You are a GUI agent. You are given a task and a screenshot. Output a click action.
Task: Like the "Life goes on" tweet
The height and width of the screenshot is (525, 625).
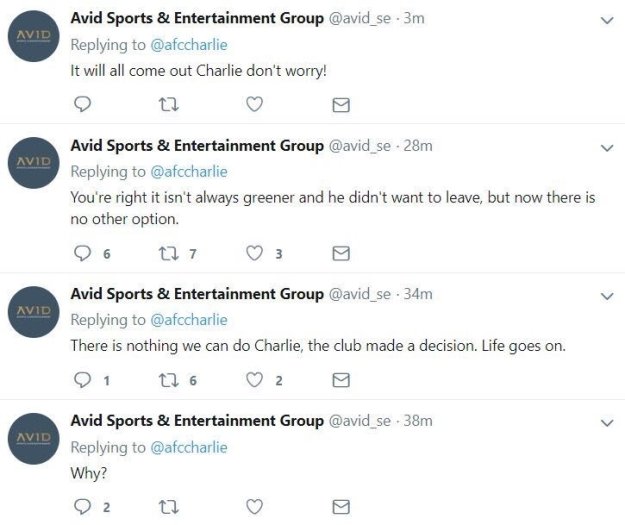tap(254, 380)
